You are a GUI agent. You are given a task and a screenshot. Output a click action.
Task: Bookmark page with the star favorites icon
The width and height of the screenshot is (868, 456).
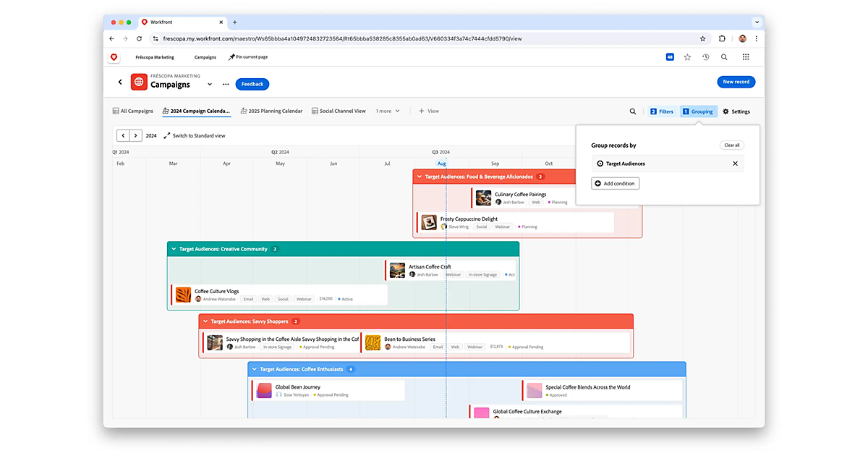(x=687, y=57)
